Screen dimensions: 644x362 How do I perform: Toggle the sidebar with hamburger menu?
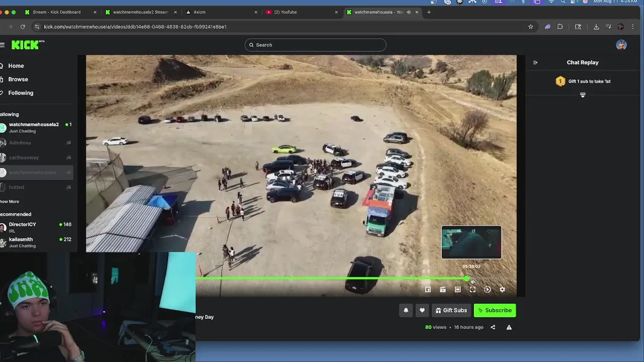click(x=3, y=45)
